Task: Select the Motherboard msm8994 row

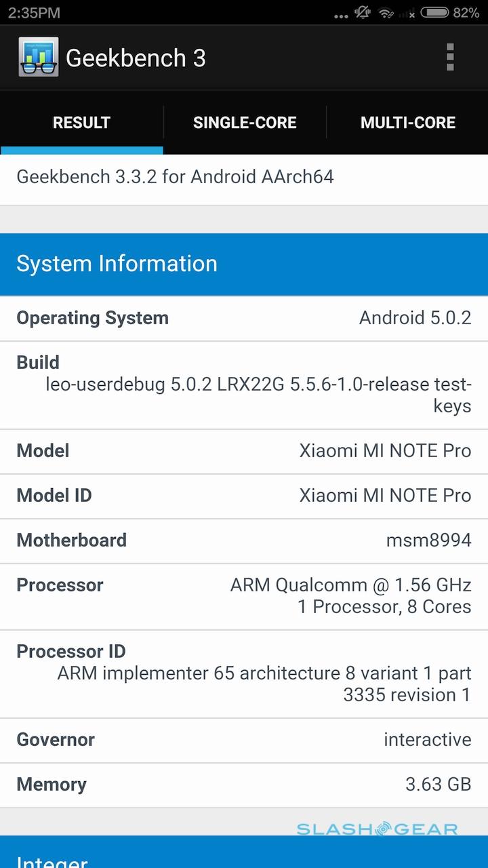Action: coord(244,540)
